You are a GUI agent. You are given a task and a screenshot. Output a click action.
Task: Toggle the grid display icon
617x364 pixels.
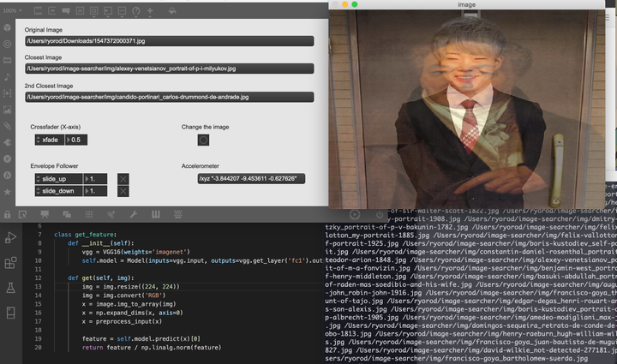pyautogui.click(x=89, y=214)
